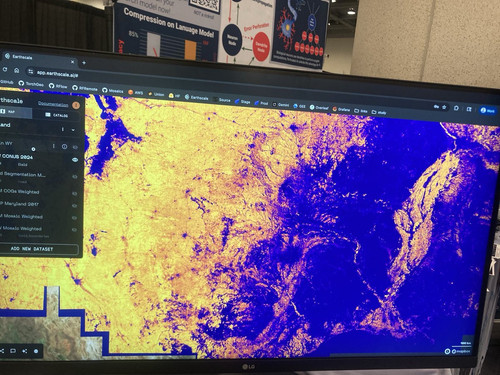Open the Gemini bookmark
This screenshot has height=375, width=500.
(281, 104)
